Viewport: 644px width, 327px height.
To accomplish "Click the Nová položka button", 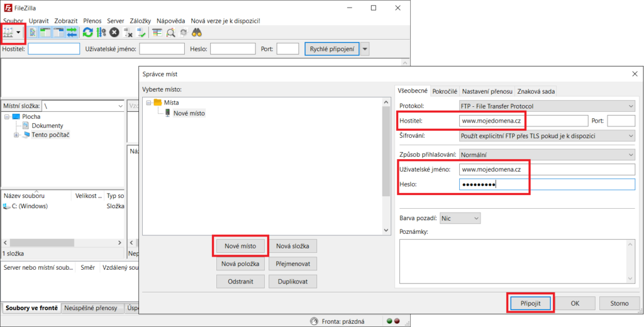I will (240, 263).
